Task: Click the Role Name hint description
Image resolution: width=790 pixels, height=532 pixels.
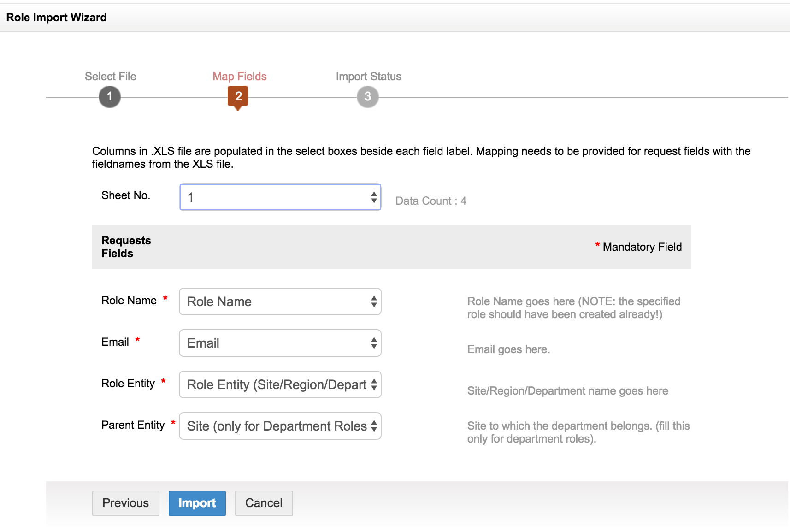Action: click(573, 308)
